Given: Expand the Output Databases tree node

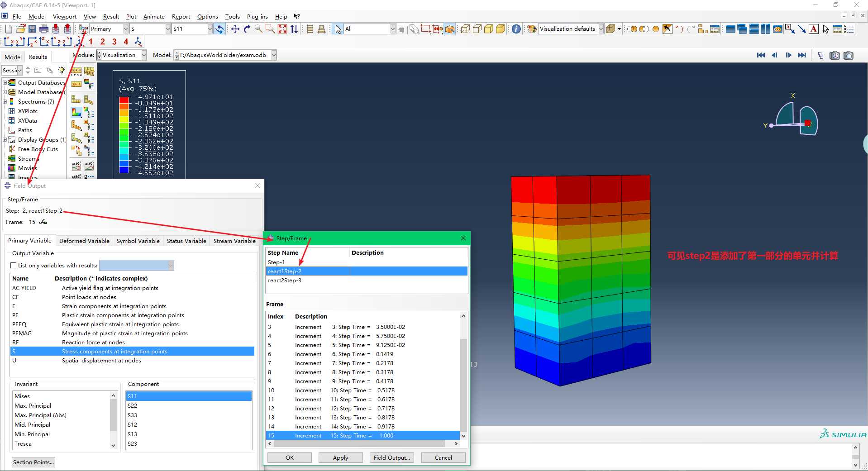Looking at the screenshot, I should pos(5,83).
